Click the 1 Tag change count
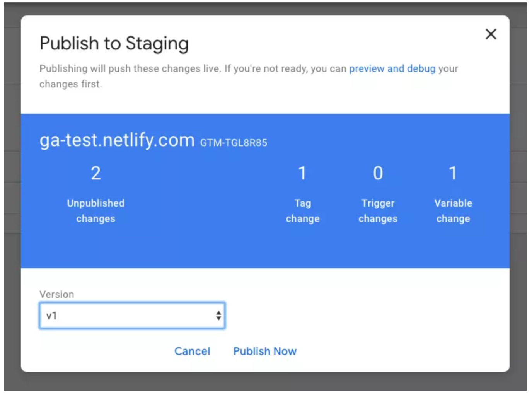This screenshot has height=396, width=532. [302, 173]
